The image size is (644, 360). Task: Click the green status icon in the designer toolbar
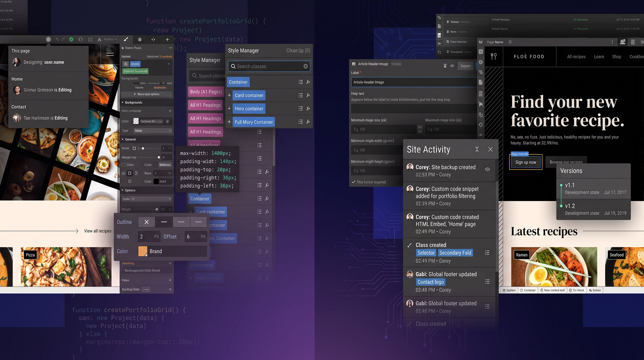click(71, 39)
